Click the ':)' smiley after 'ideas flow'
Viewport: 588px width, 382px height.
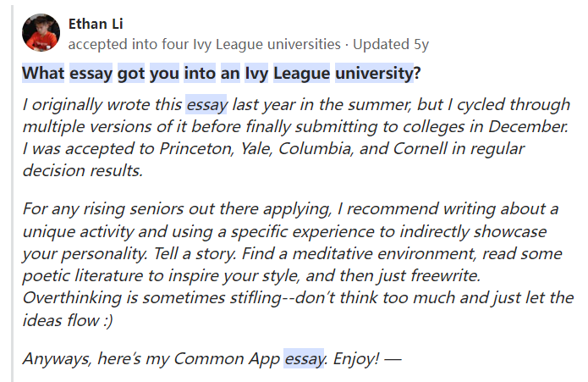click(x=107, y=321)
